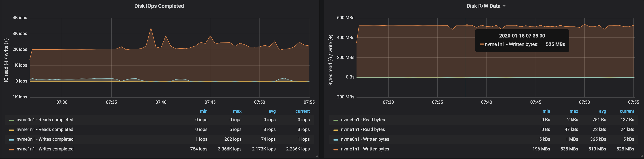Sort Disk R/W legend by avg column
The image size is (644, 159).
click(603, 111)
